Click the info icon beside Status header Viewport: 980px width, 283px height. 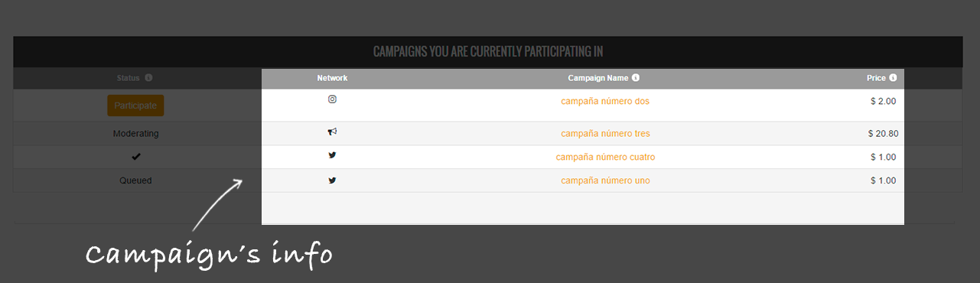tap(148, 78)
